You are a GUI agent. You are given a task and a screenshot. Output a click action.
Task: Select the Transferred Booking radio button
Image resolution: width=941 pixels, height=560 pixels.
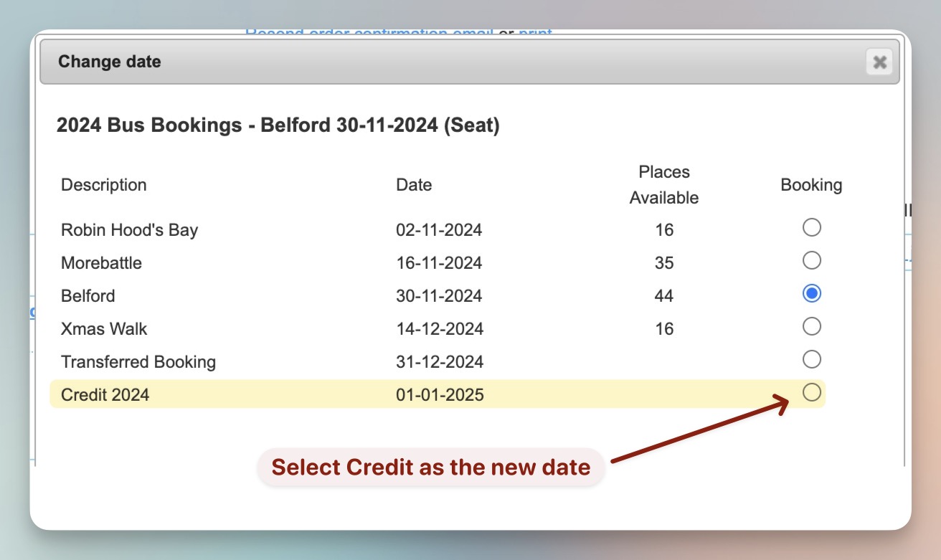coord(811,359)
